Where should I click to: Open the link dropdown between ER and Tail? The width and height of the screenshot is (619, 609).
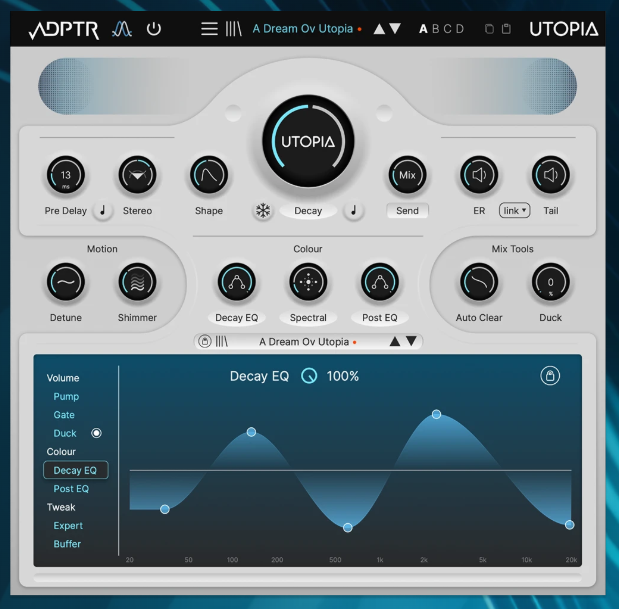[514, 211]
